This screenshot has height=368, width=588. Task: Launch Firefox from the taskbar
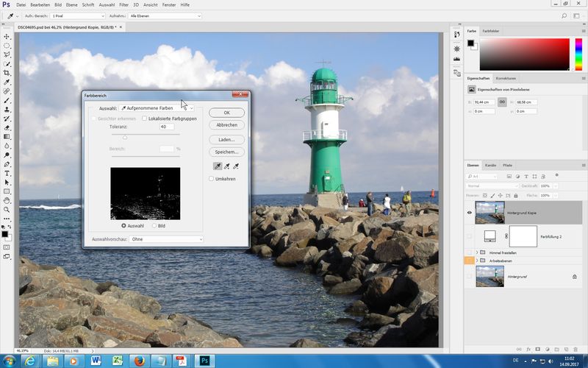(x=137, y=361)
